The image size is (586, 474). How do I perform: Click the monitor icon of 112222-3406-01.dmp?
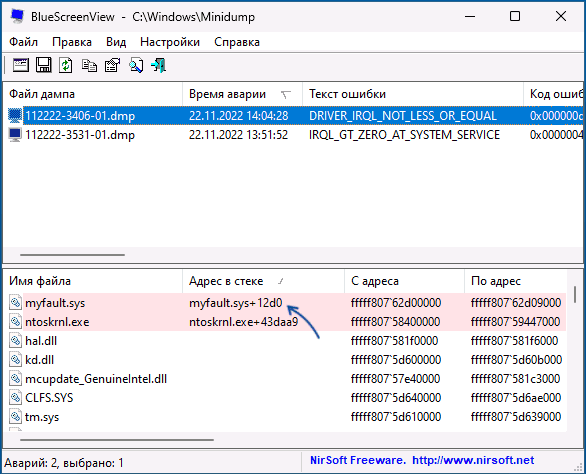tap(15, 116)
